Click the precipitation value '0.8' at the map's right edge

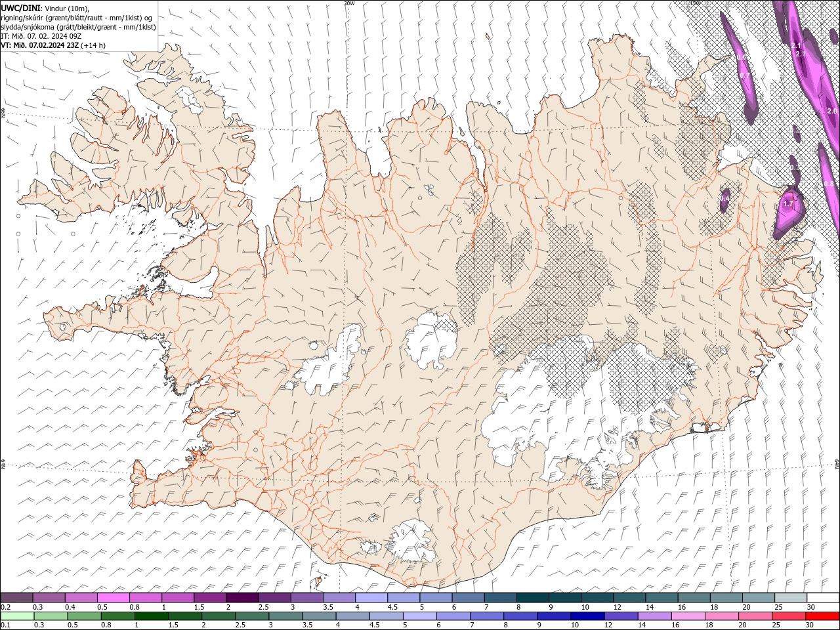coord(829,184)
